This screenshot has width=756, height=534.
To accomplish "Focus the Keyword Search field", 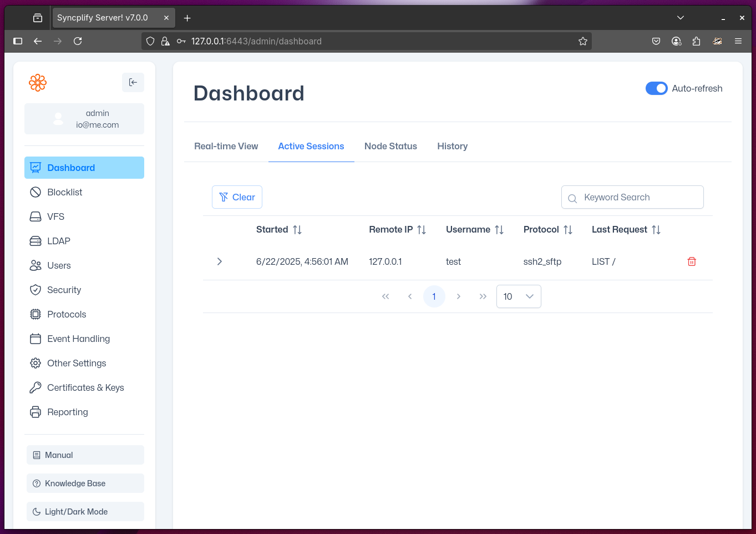I will pos(638,198).
